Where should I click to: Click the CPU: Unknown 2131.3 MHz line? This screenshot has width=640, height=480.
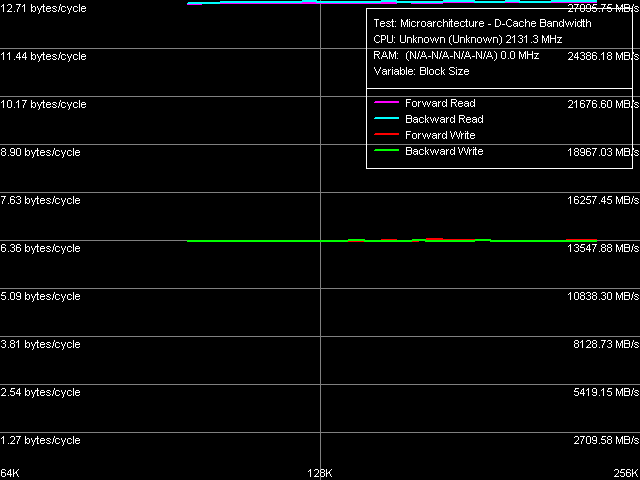[468, 40]
